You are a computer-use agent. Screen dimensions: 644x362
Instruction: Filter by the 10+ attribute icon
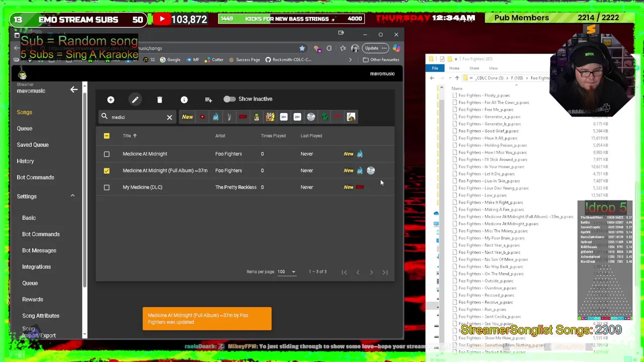tap(284, 117)
